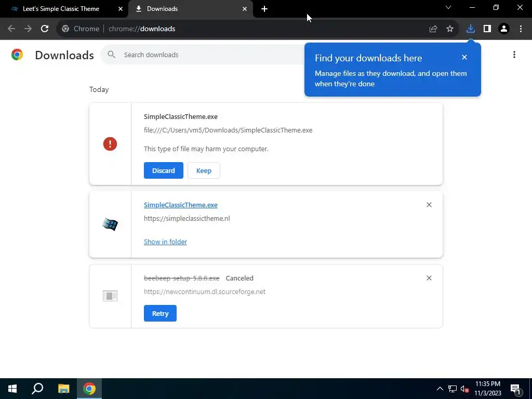532x399 pixels.
Task: Switch to Leet's Simple Classic Theme tab
Action: click(x=61, y=9)
